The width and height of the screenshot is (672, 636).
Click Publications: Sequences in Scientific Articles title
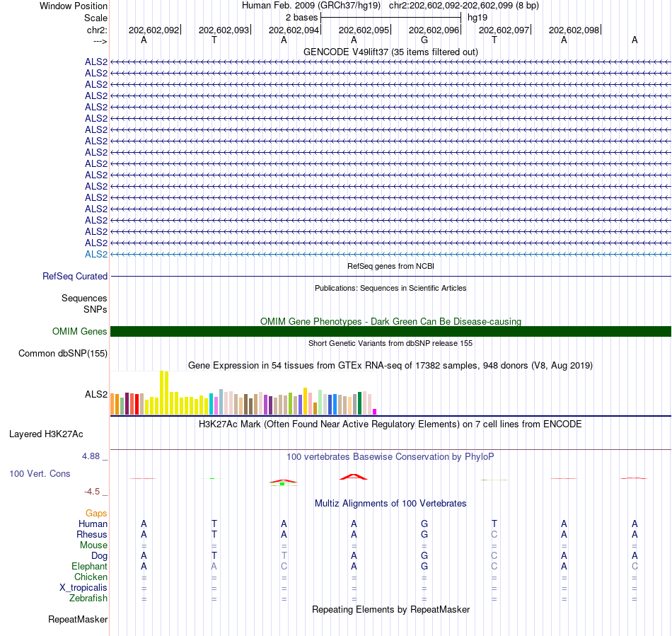pyautogui.click(x=390, y=288)
